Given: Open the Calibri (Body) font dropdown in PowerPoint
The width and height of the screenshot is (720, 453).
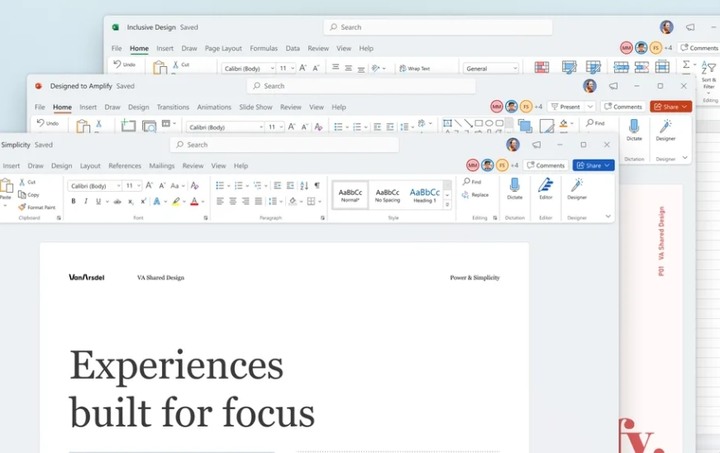Looking at the screenshot, I should (x=261, y=127).
